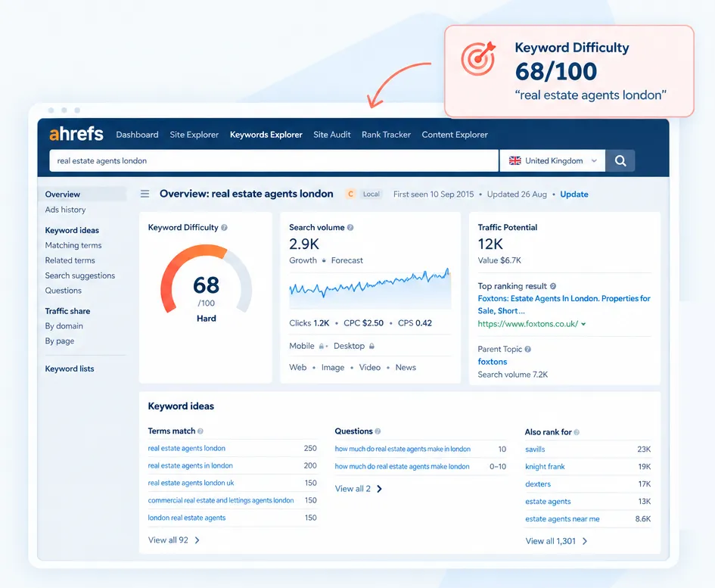The width and height of the screenshot is (715, 588).
Task: Open the hamburger menu beside Overview title
Action: point(145,194)
